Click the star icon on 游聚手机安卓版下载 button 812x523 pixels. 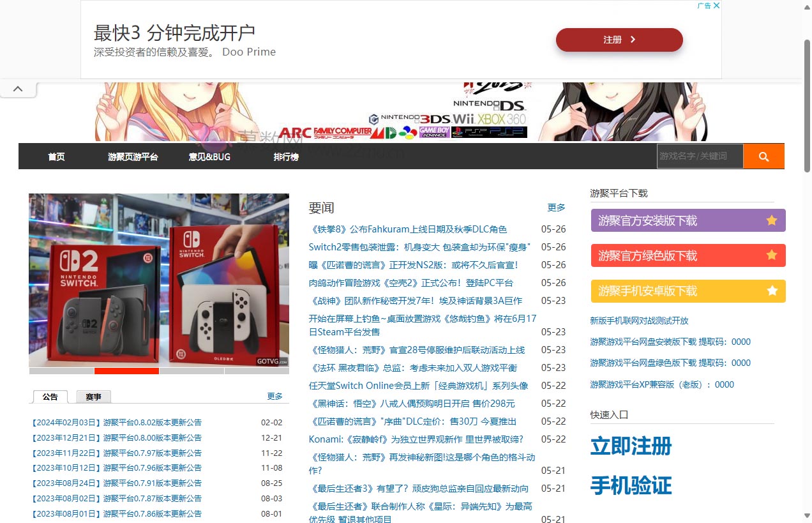[772, 291]
